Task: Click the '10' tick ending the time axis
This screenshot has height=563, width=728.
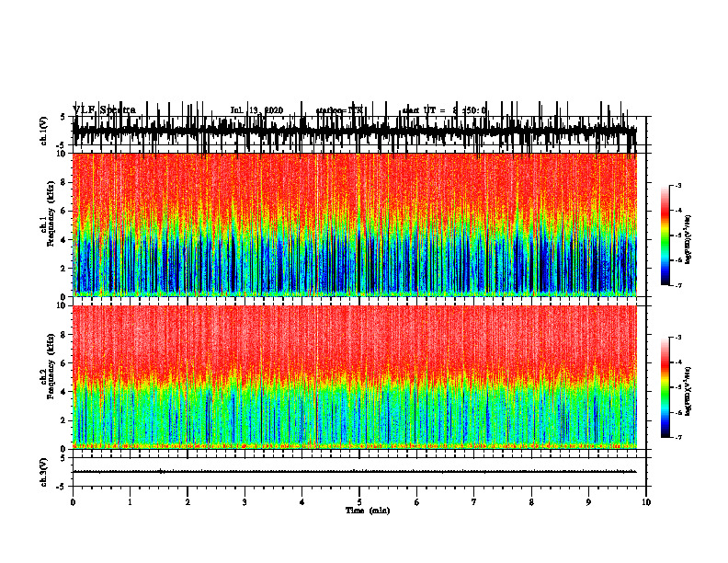Action: (646, 502)
